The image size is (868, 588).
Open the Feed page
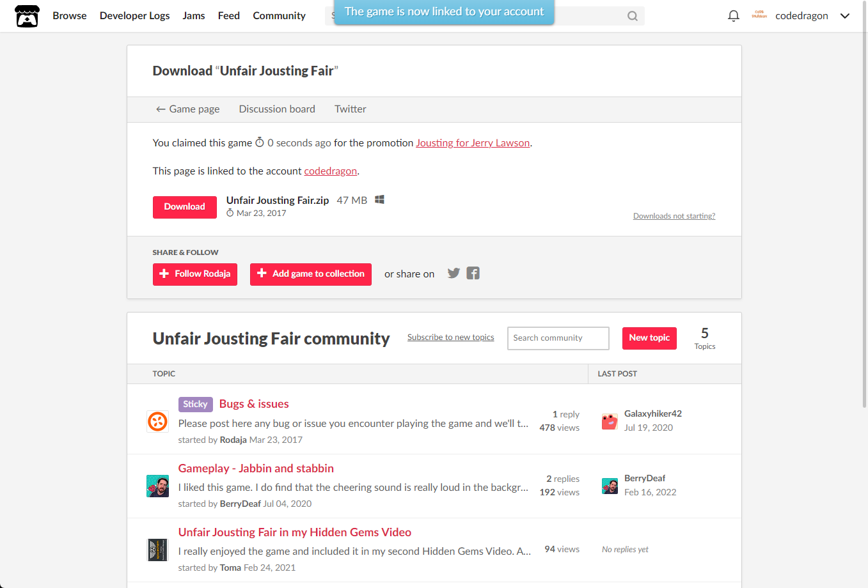[x=229, y=16]
